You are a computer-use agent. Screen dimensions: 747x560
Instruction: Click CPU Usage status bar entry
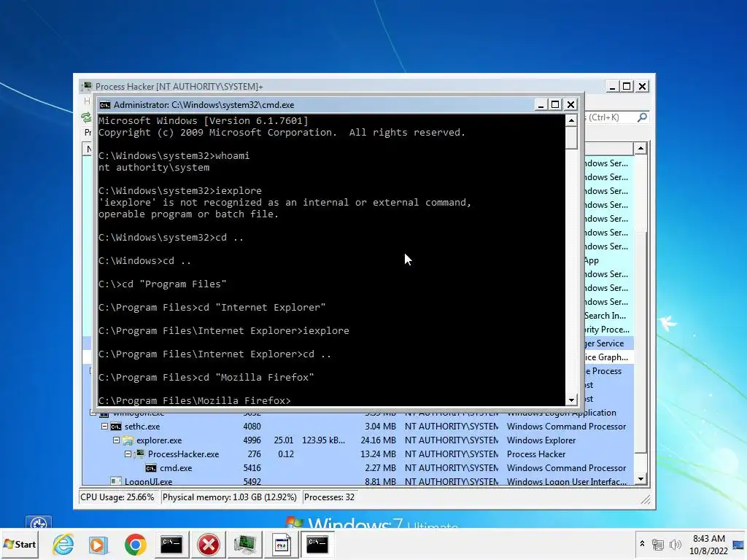pyautogui.click(x=117, y=497)
